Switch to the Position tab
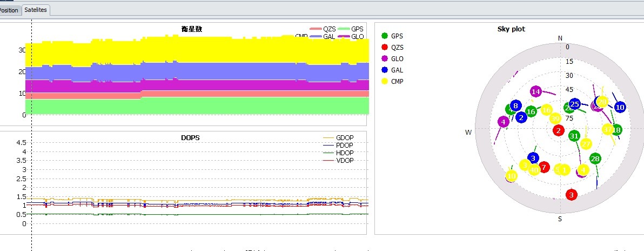Viewport: 644px width, 251px height. (x=9, y=10)
